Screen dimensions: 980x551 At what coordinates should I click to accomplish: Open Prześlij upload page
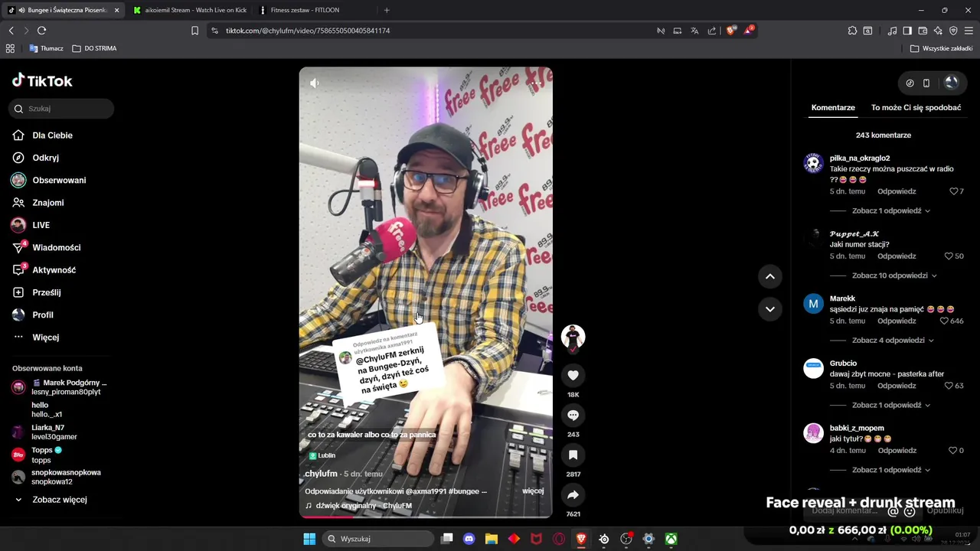pyautogui.click(x=46, y=292)
